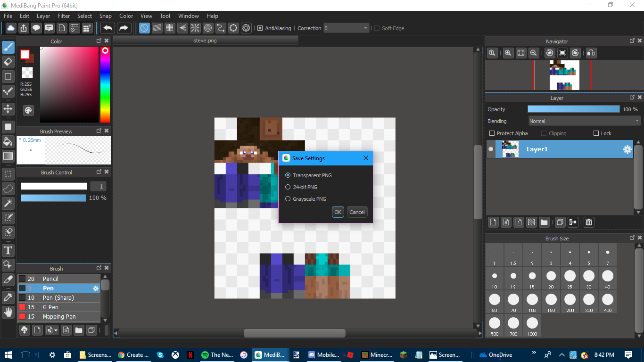Click the radial snap icon
The image size is (644, 362).
(195, 28)
